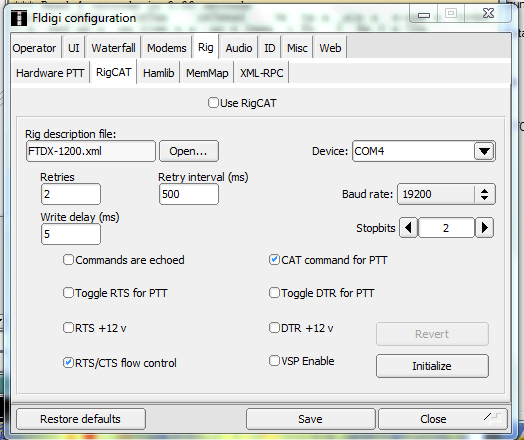Screen dimensions: 524x440
Task: Go to the Audio tab
Action: tap(239, 48)
